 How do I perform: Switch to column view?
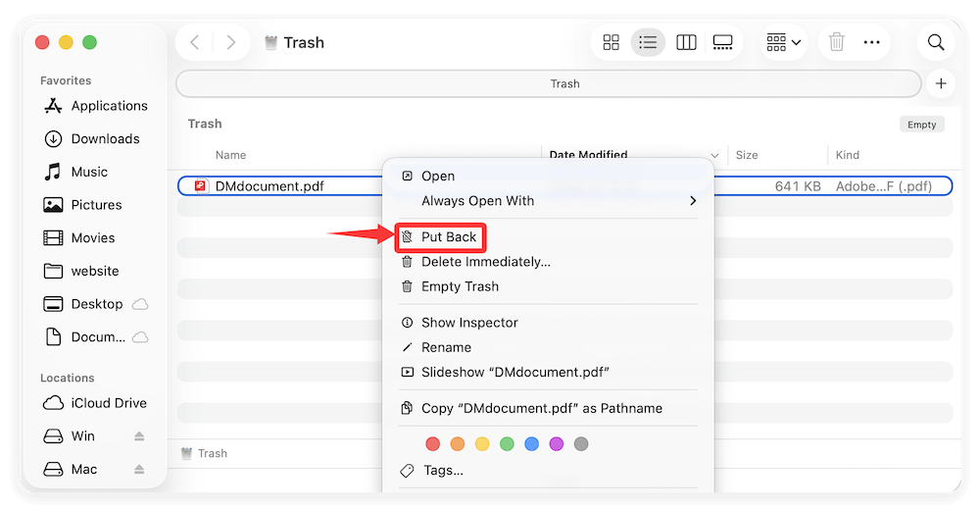click(686, 42)
